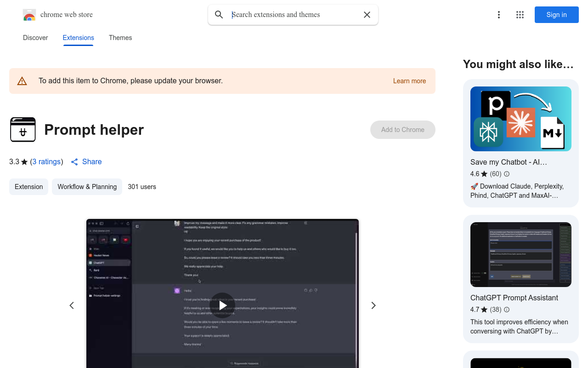Clear the search field with X
This screenshot has width=588, height=368.
click(367, 15)
